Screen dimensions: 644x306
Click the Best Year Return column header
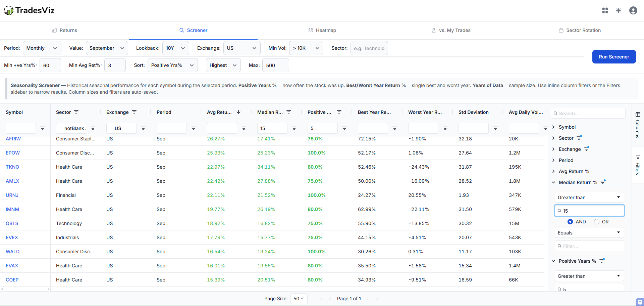[x=374, y=112]
